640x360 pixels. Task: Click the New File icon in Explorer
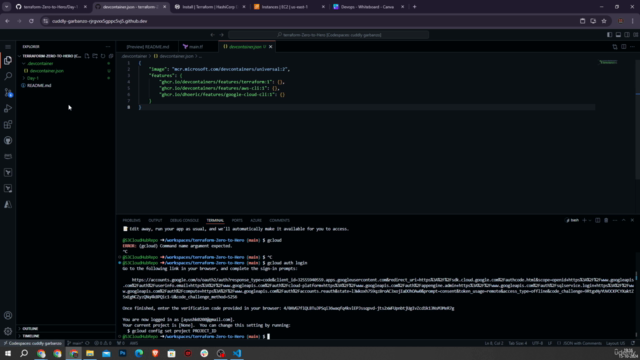(x=87, y=56)
